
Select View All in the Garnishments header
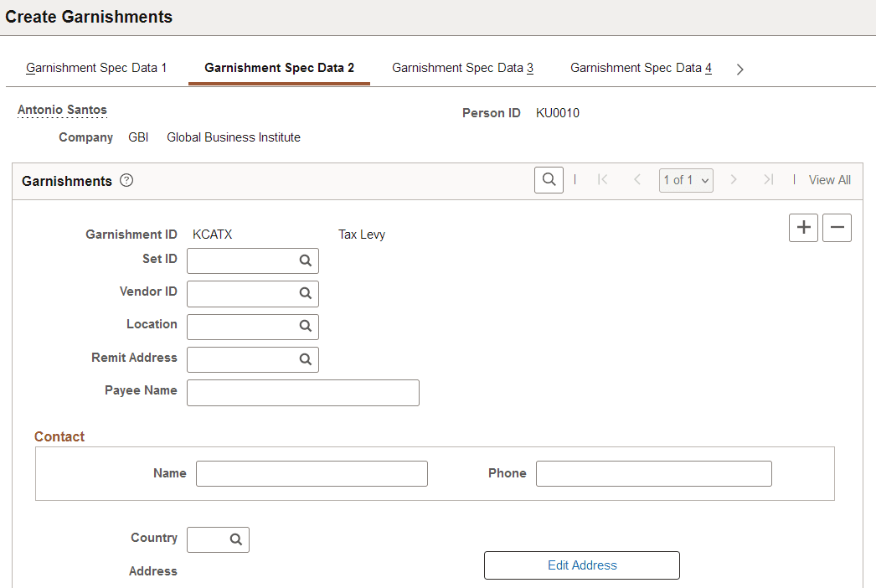829,179
